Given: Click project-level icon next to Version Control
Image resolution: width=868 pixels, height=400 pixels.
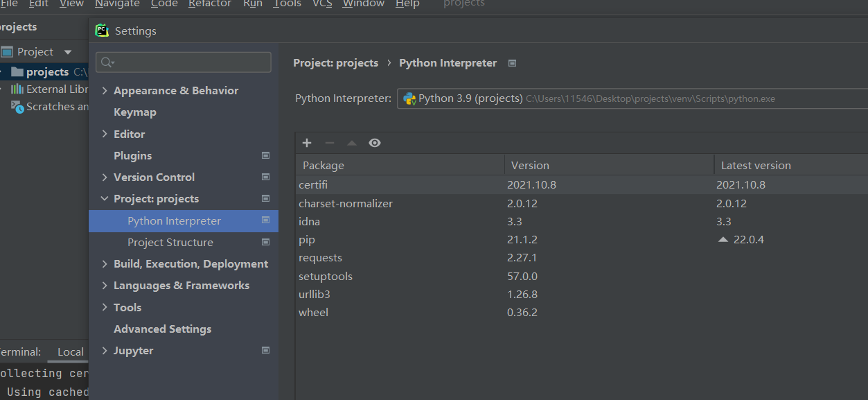Looking at the screenshot, I should tap(265, 177).
